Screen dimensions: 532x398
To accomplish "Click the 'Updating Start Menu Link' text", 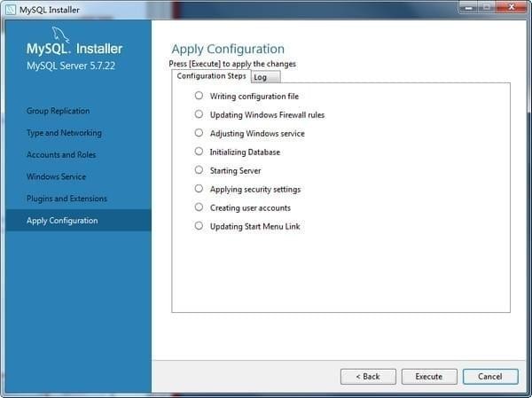I will pyautogui.click(x=254, y=227).
